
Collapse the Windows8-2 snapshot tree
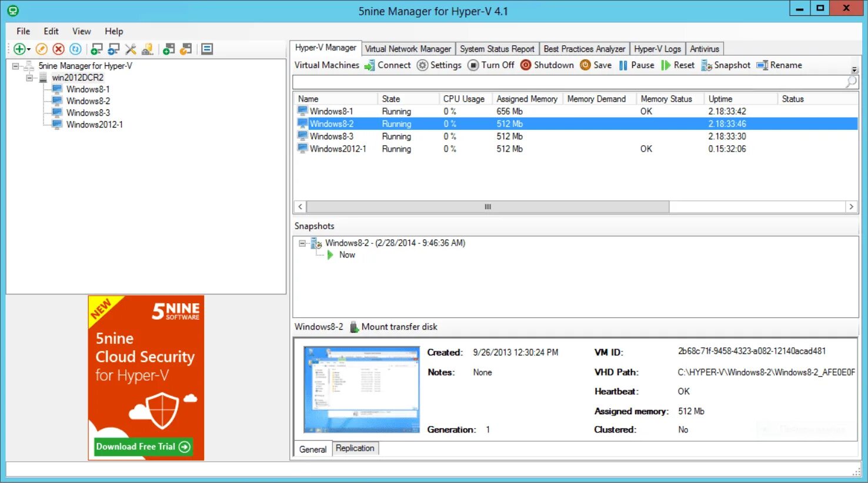click(x=302, y=243)
